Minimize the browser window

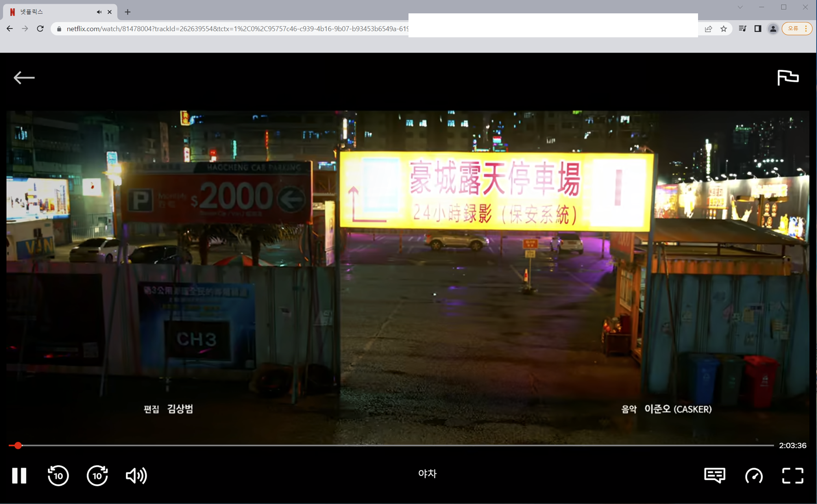[762, 7]
